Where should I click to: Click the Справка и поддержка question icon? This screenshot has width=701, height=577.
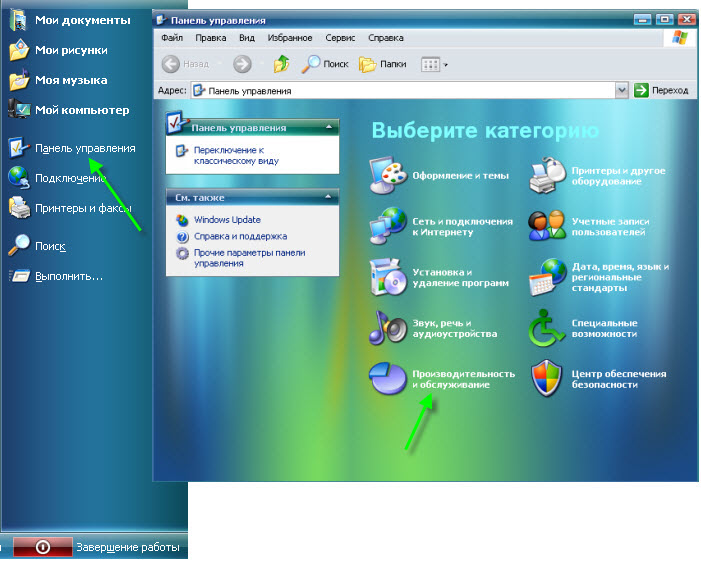(182, 236)
